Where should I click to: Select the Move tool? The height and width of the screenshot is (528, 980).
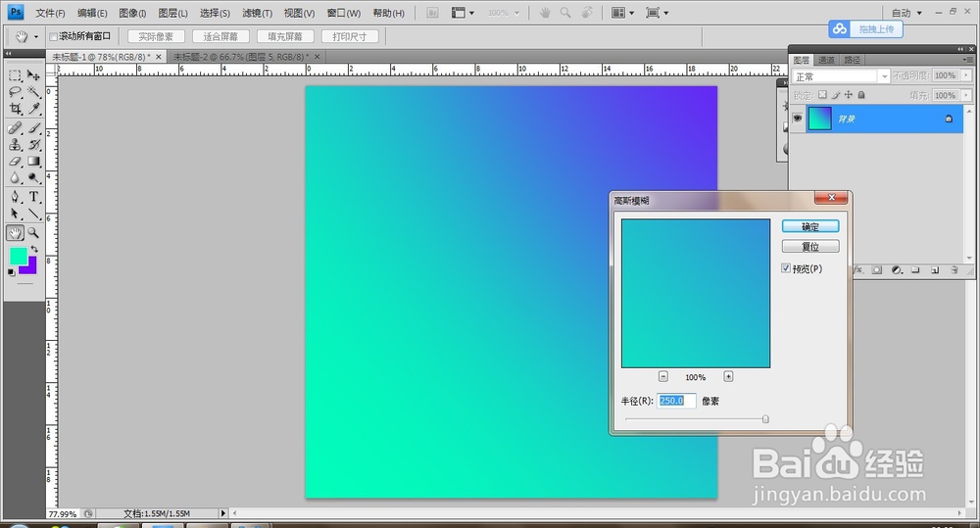[x=33, y=75]
